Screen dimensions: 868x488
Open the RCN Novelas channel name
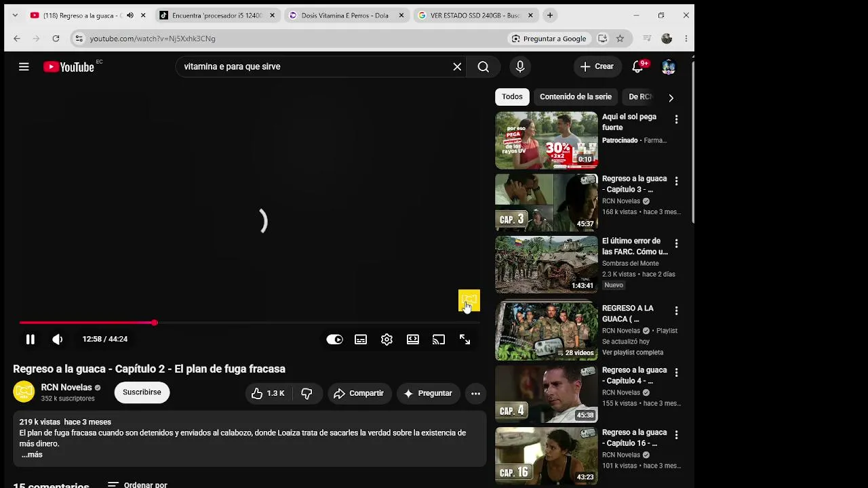[66, 388]
